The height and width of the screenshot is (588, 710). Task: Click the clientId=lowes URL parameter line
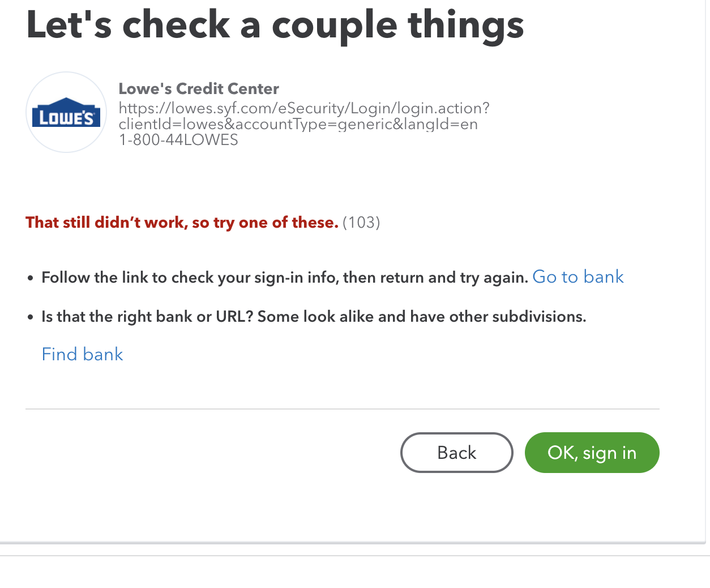pos(298,124)
